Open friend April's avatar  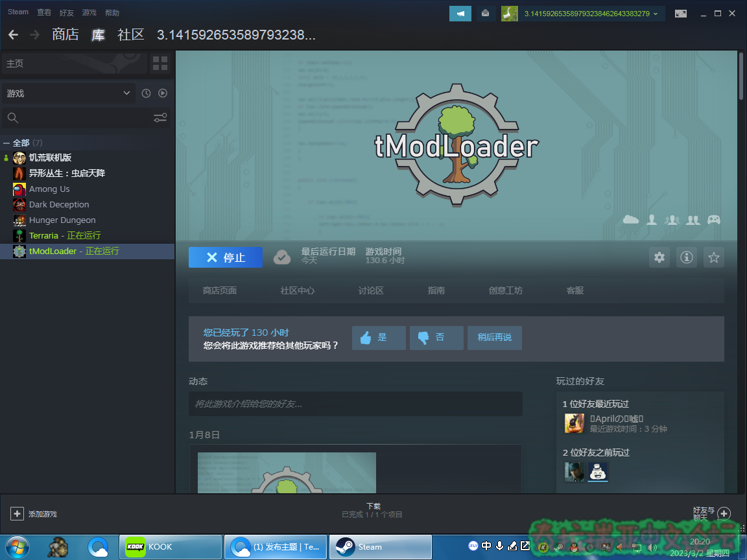(x=574, y=423)
